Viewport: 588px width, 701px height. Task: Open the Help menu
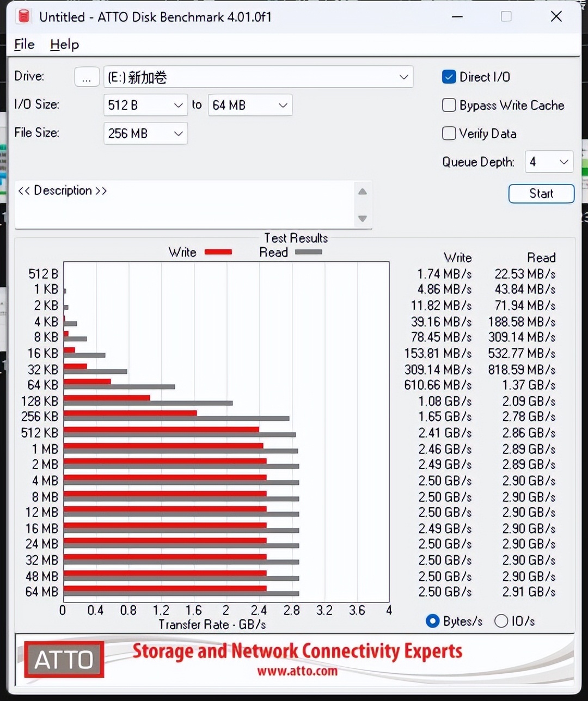[x=64, y=45]
